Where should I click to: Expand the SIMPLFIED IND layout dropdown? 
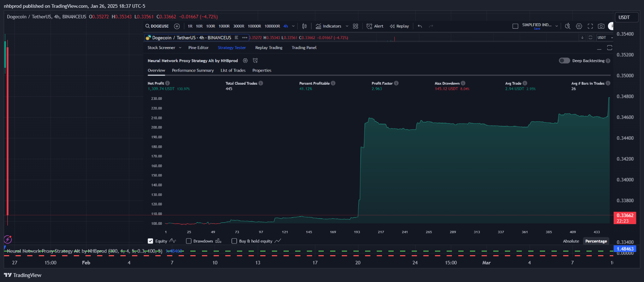click(557, 26)
